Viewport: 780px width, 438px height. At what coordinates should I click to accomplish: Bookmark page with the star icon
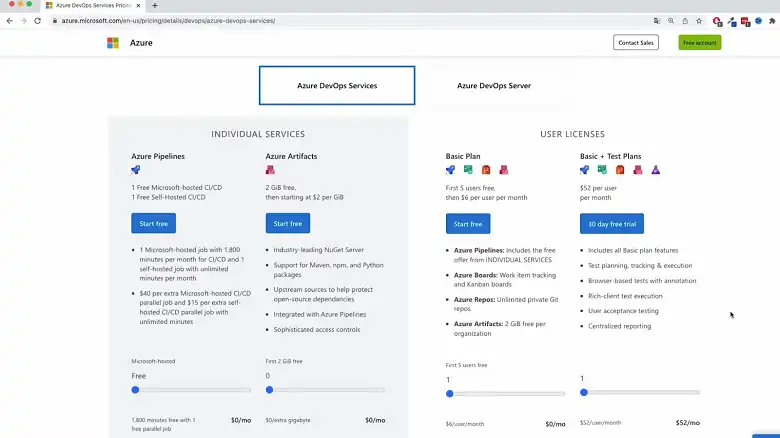[699, 21]
